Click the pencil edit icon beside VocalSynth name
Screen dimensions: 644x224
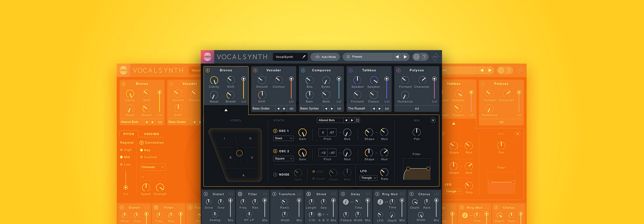(304, 57)
